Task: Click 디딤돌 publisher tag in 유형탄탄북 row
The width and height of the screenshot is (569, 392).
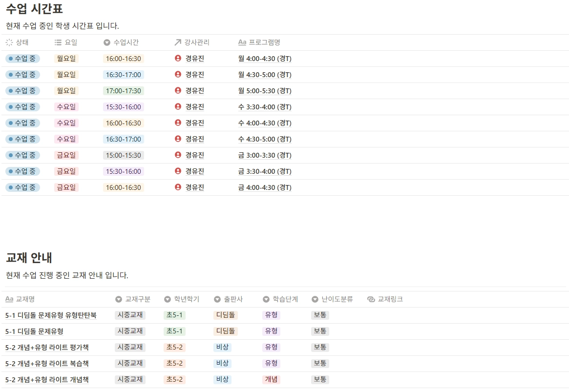Action: [225, 315]
